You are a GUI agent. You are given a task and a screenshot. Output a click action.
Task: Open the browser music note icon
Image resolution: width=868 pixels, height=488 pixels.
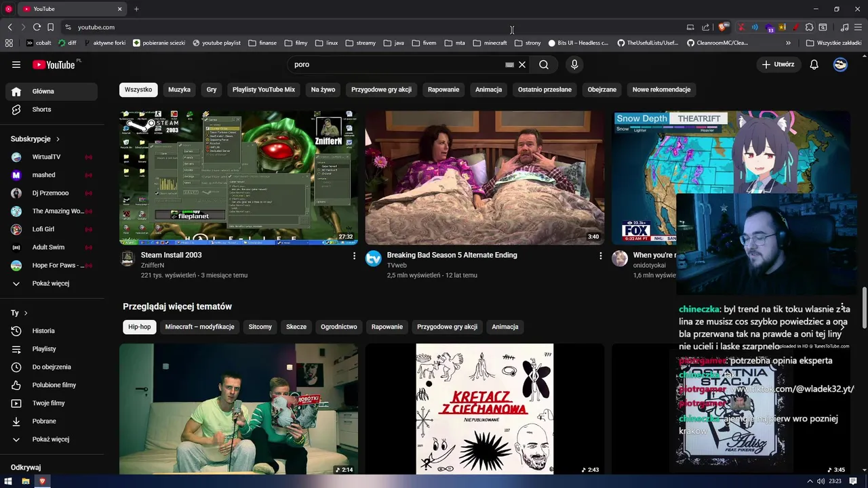point(844,27)
